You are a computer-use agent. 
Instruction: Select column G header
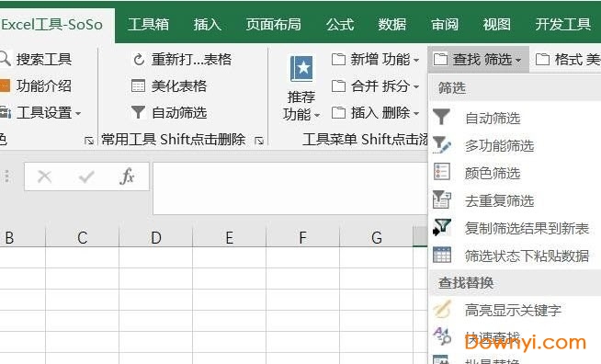click(377, 237)
